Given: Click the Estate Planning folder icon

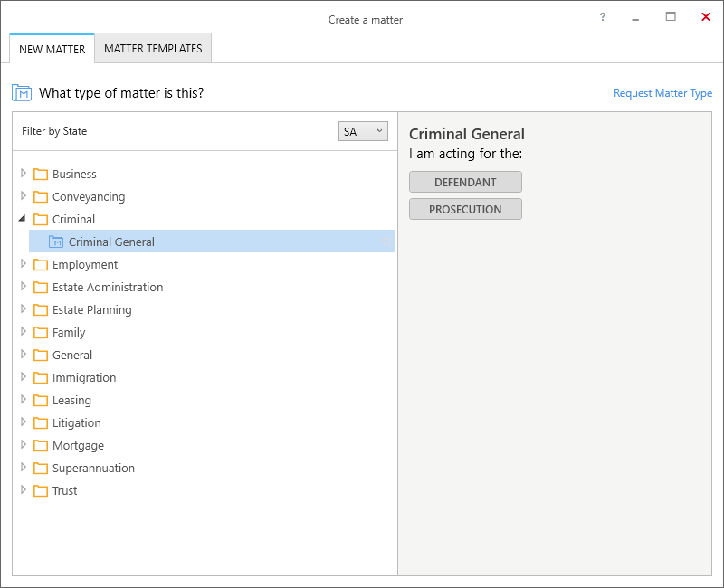Looking at the screenshot, I should [41, 309].
